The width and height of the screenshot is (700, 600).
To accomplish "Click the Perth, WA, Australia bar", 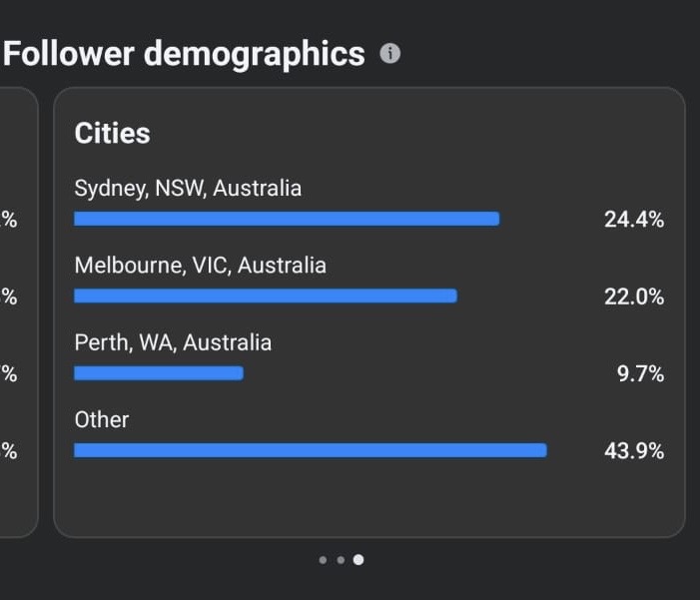I will (x=159, y=373).
